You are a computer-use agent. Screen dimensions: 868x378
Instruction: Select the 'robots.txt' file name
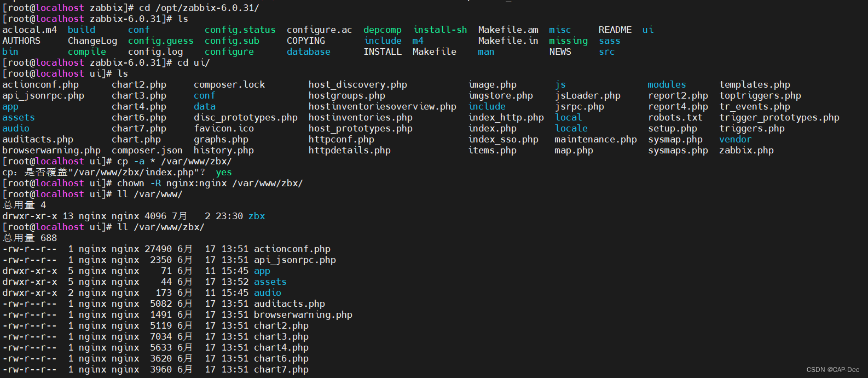[x=675, y=117]
